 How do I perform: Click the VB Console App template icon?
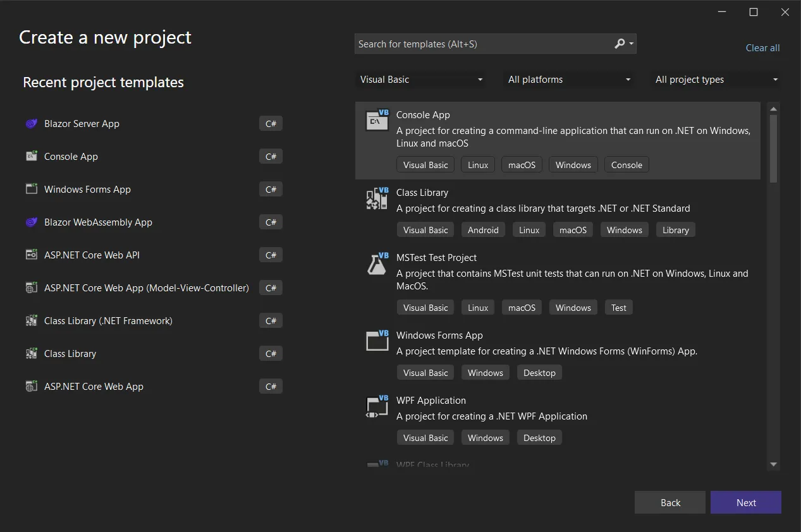377,120
